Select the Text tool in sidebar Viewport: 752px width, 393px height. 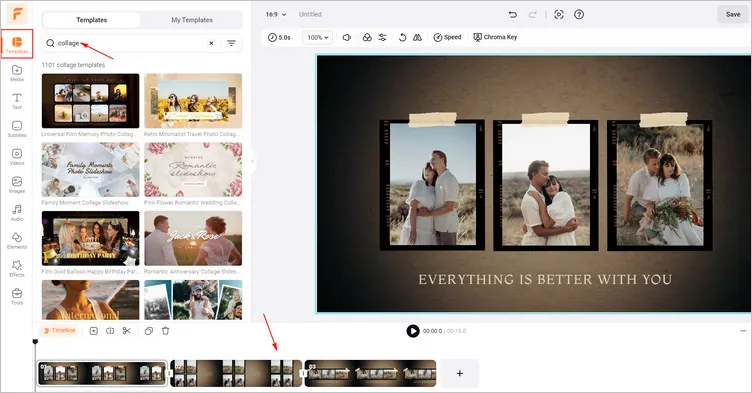click(x=17, y=101)
